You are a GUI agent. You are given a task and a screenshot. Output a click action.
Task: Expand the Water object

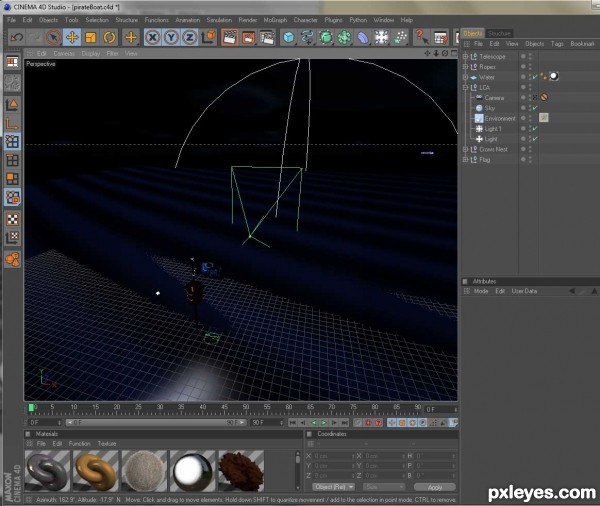click(x=465, y=77)
